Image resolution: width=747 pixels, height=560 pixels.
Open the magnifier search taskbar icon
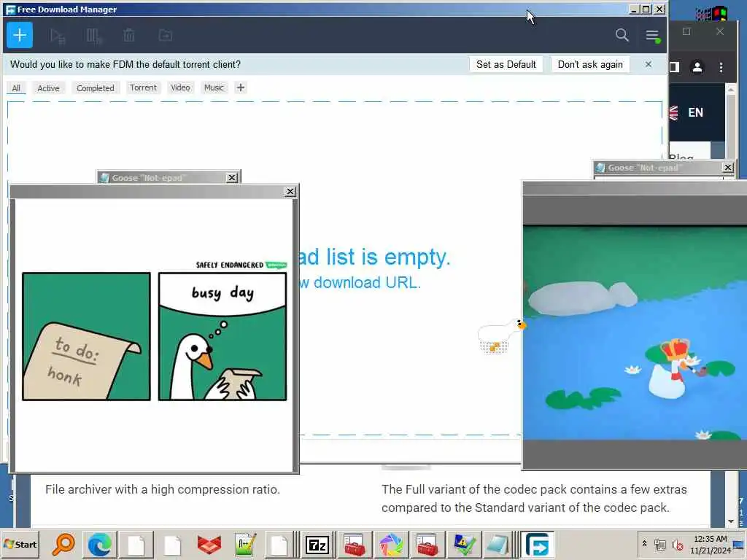tap(63, 544)
